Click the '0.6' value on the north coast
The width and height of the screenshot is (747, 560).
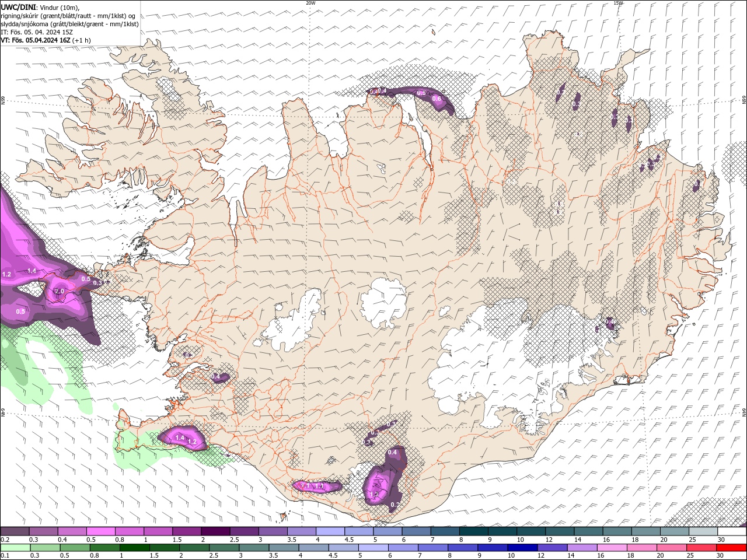437,99
